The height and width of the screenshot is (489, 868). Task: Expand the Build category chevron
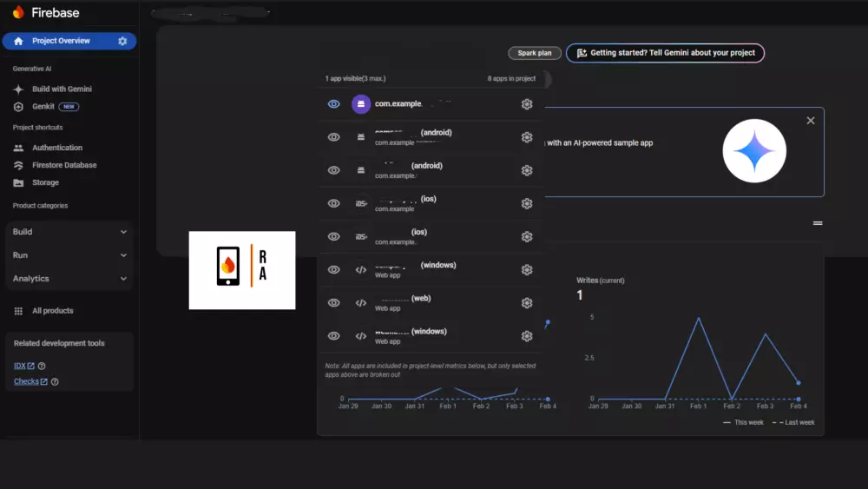123,232
